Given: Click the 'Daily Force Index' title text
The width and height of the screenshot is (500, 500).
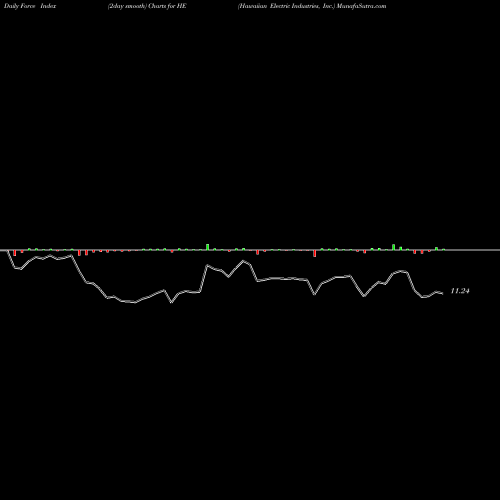Looking at the screenshot, I should [x=30, y=6].
